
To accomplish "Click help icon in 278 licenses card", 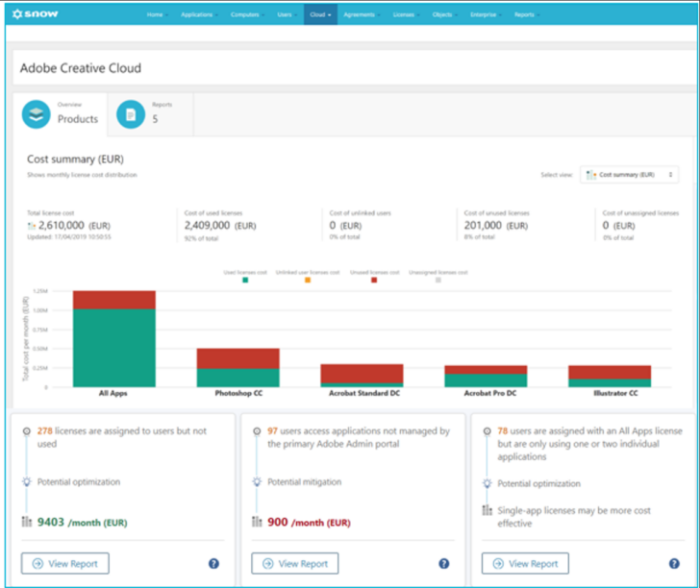I will point(213,563).
